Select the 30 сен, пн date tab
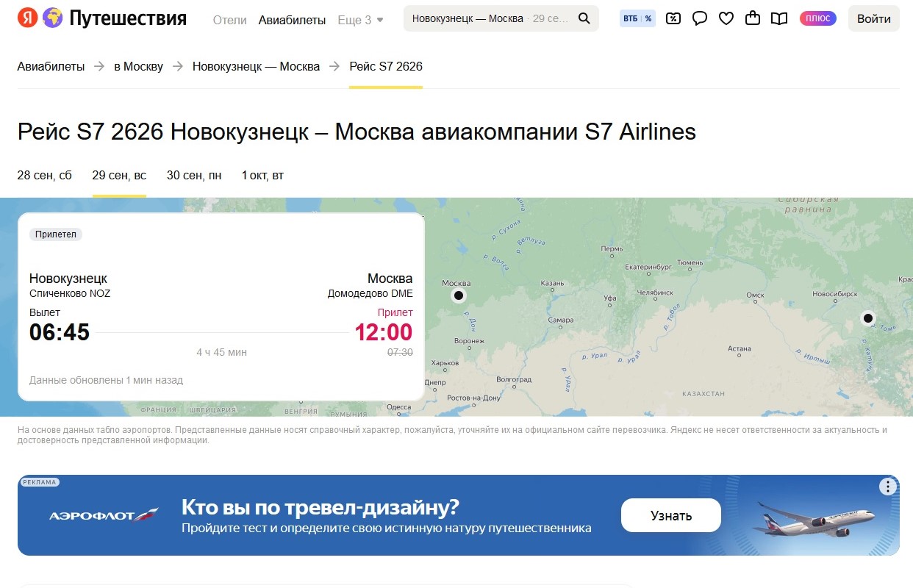This screenshot has height=588, width=913. coord(194,176)
